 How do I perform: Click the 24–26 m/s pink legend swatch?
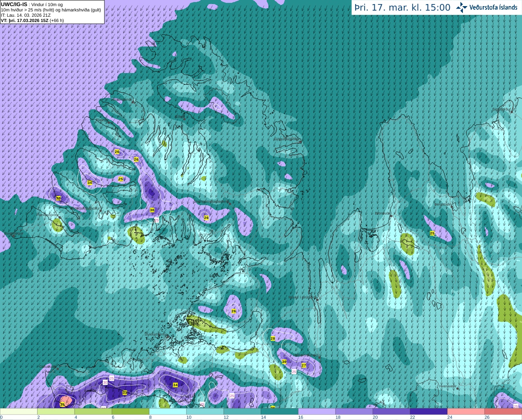(466, 411)
